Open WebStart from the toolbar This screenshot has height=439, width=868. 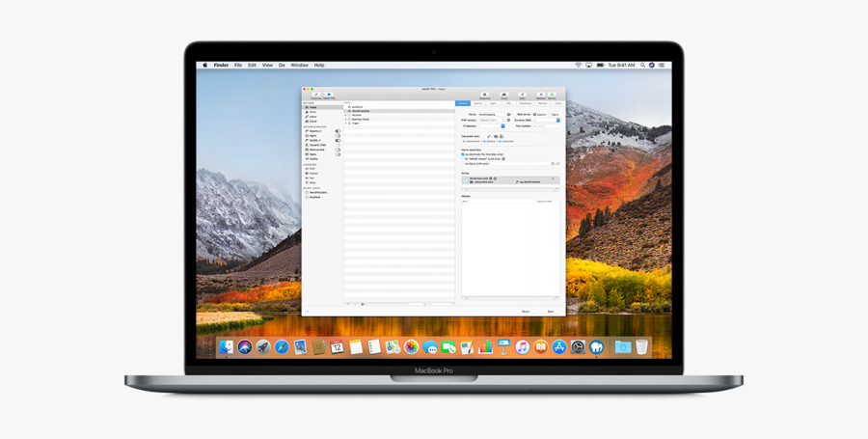tap(541, 96)
